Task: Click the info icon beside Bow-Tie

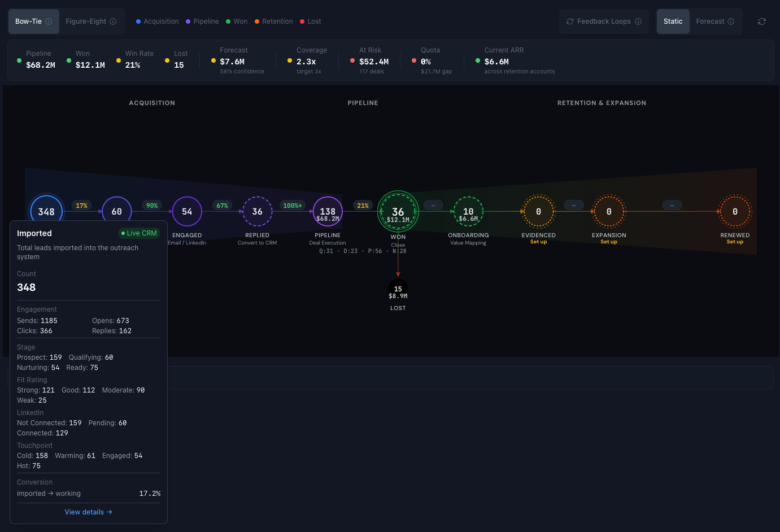Action: [49, 21]
